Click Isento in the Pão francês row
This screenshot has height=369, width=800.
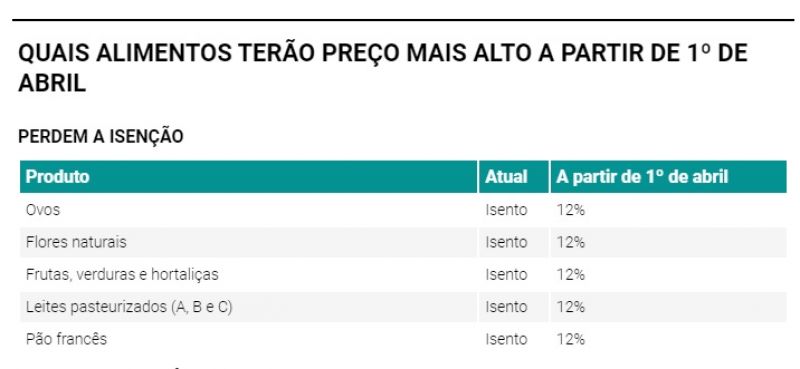[506, 339]
